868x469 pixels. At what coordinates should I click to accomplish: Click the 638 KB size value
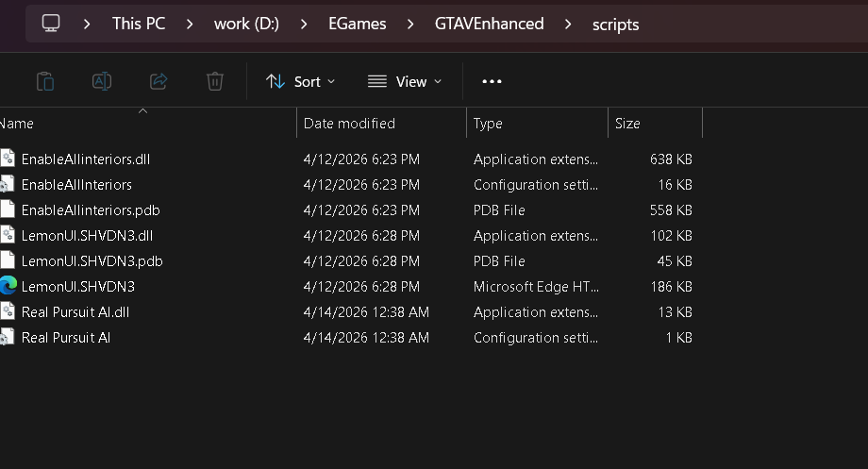click(671, 159)
